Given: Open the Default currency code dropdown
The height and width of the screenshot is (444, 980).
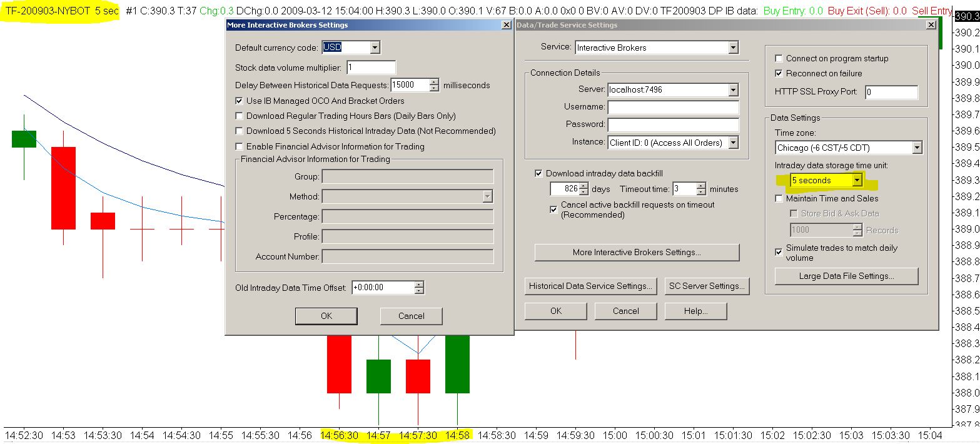Looking at the screenshot, I should coord(375,48).
